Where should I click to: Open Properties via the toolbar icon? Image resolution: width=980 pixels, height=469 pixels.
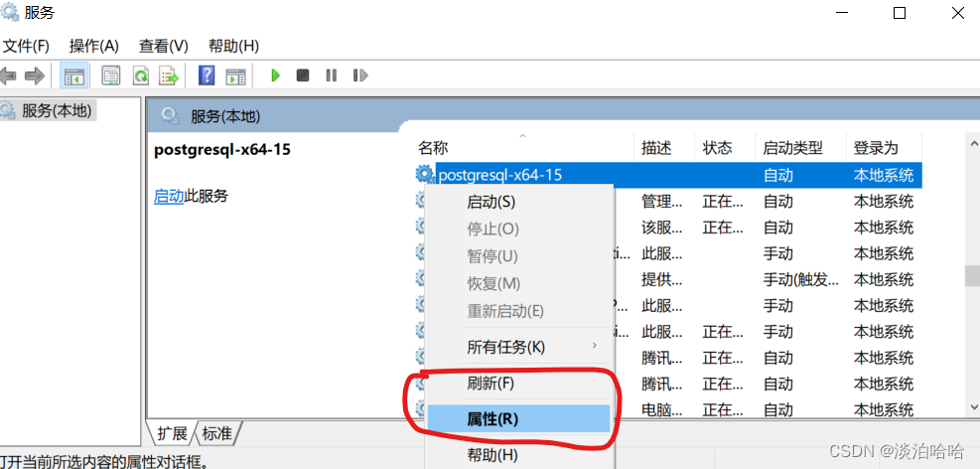pyautogui.click(x=111, y=77)
